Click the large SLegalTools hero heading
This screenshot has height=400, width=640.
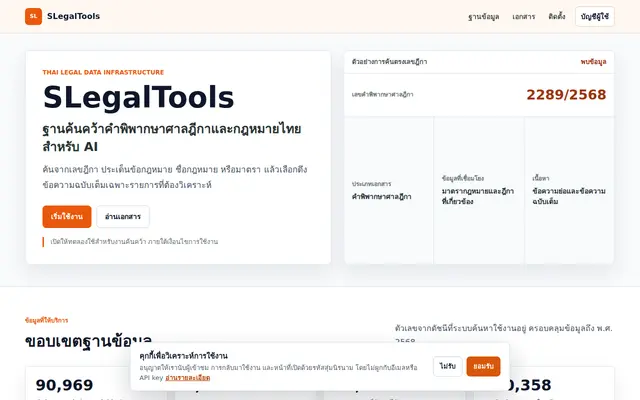point(138,98)
